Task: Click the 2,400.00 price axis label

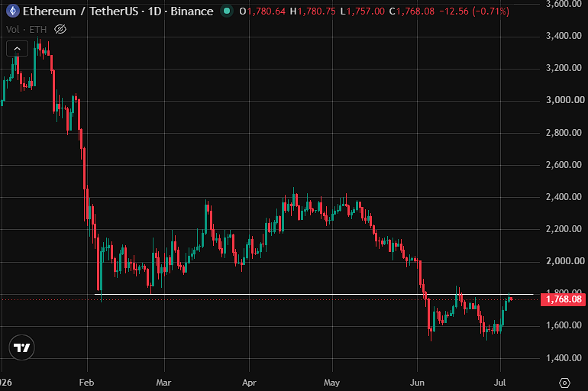Action: (564, 197)
